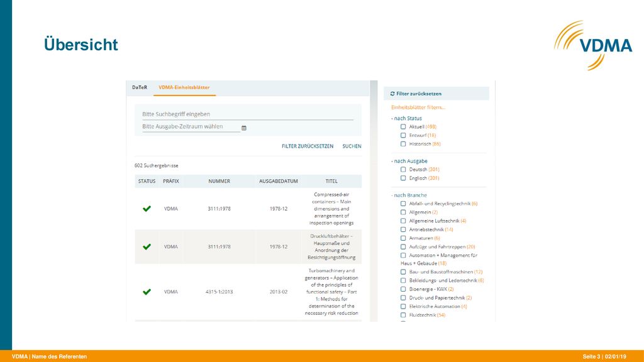Open the VDMA-Einheitsblätter tab
The width and height of the screenshot is (644, 362).
(x=184, y=87)
